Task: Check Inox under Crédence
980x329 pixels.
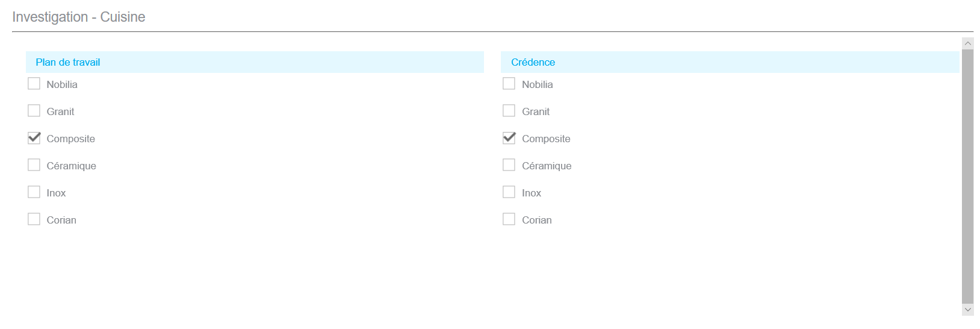Action: pyautogui.click(x=509, y=192)
